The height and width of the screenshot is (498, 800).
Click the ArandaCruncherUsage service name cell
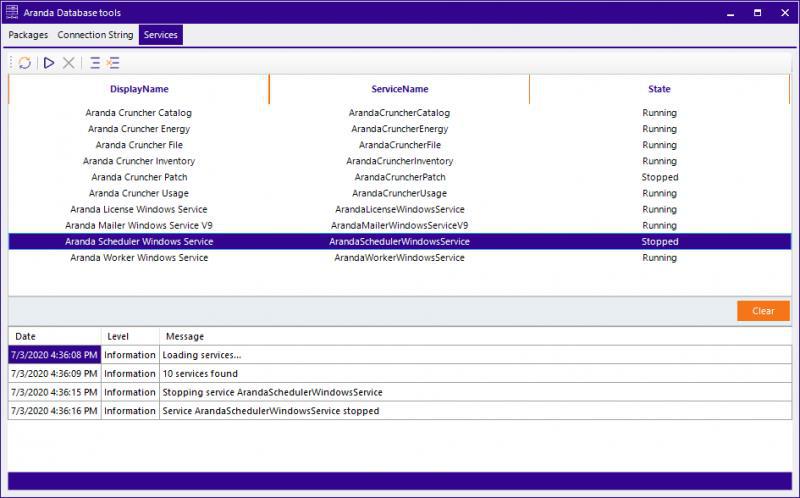[399, 193]
